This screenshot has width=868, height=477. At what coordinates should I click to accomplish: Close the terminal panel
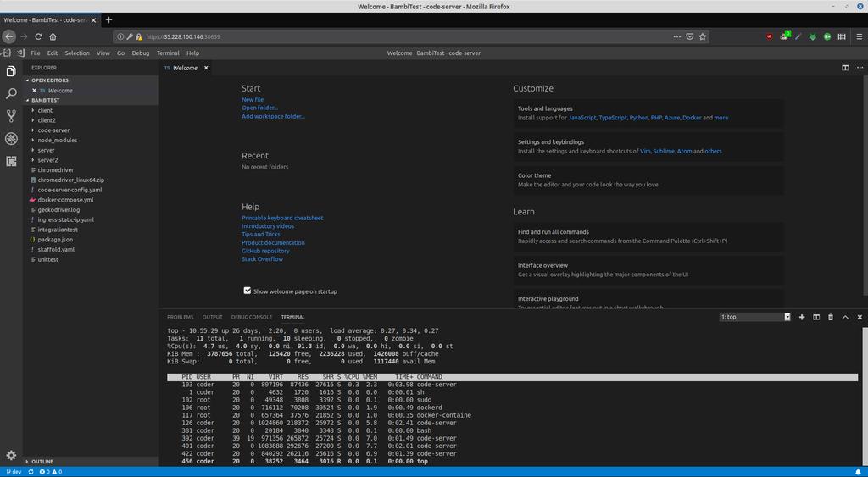pyautogui.click(x=860, y=317)
